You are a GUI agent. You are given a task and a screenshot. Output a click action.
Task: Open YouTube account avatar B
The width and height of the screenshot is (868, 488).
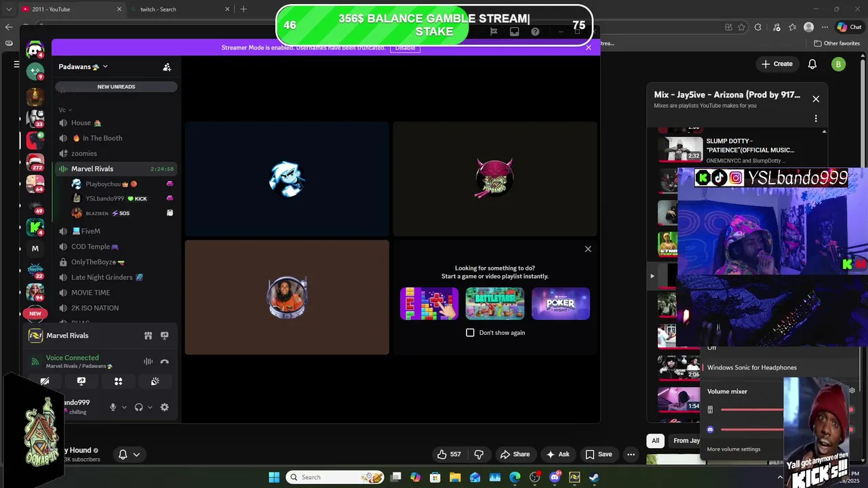pyautogui.click(x=839, y=64)
